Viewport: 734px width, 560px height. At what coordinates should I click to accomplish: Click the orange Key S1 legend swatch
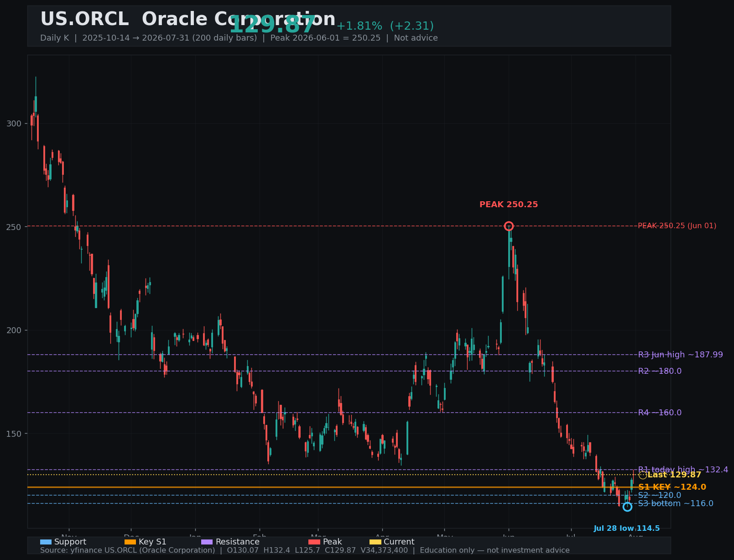pyautogui.click(x=130, y=542)
